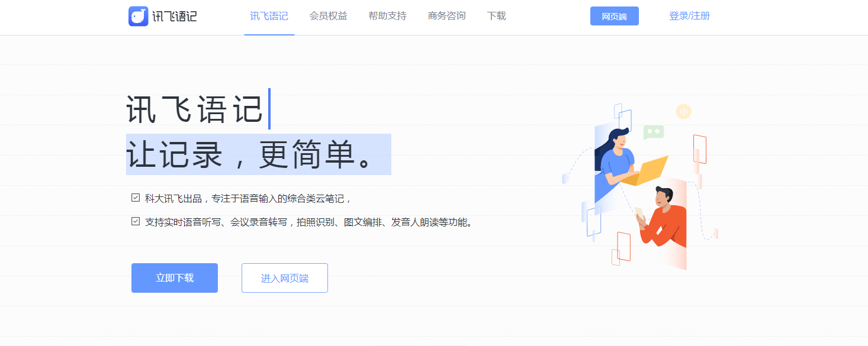Click the 进入网页端 button

[284, 277]
